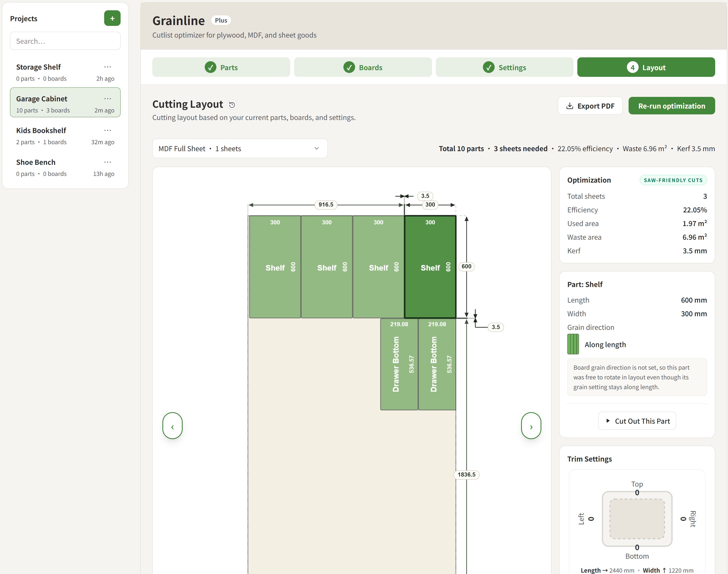Switch to the Boards step tab
Screen dimensions: 728x574
(363, 67)
